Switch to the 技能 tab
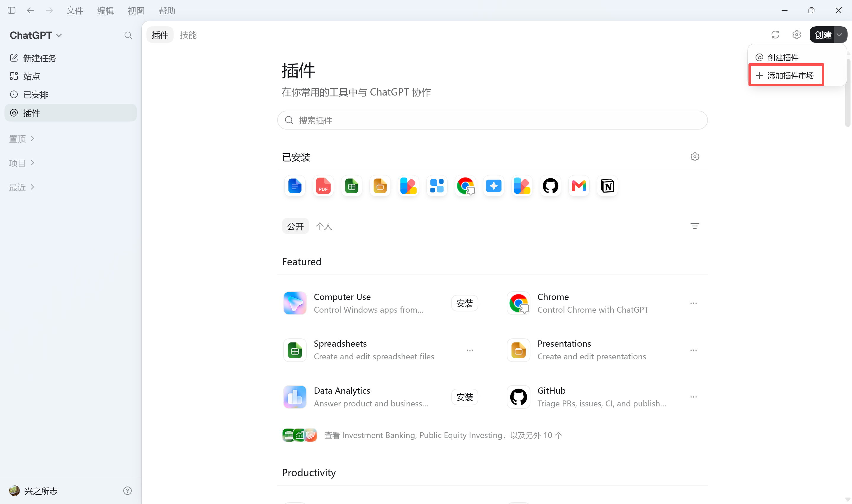This screenshot has height=504, width=852. pos(188,35)
